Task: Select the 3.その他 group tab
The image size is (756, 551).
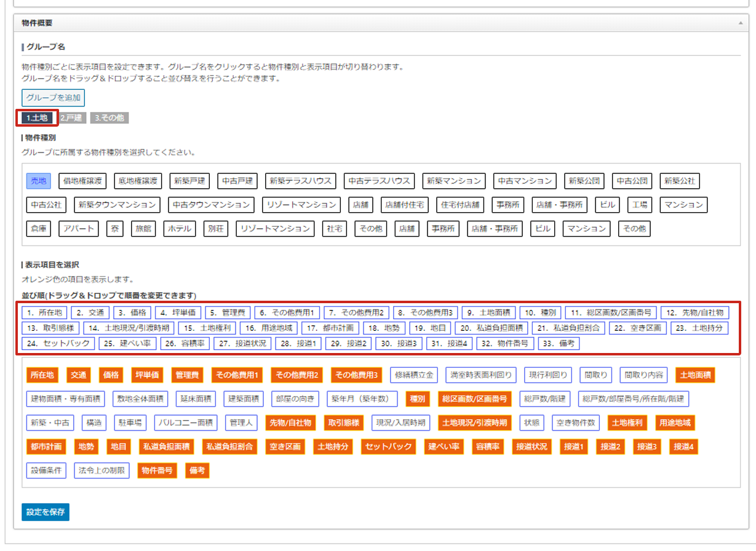Action: tap(109, 118)
